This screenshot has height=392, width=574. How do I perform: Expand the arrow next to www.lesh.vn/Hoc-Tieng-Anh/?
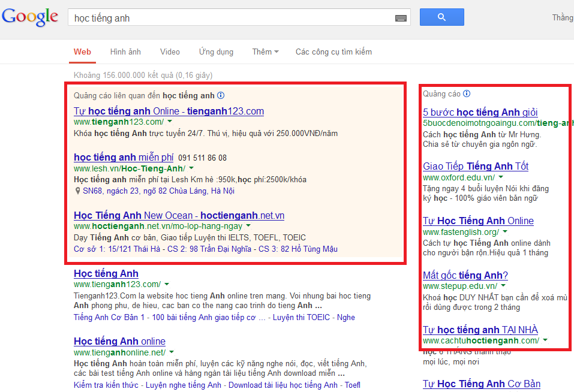tap(191, 168)
